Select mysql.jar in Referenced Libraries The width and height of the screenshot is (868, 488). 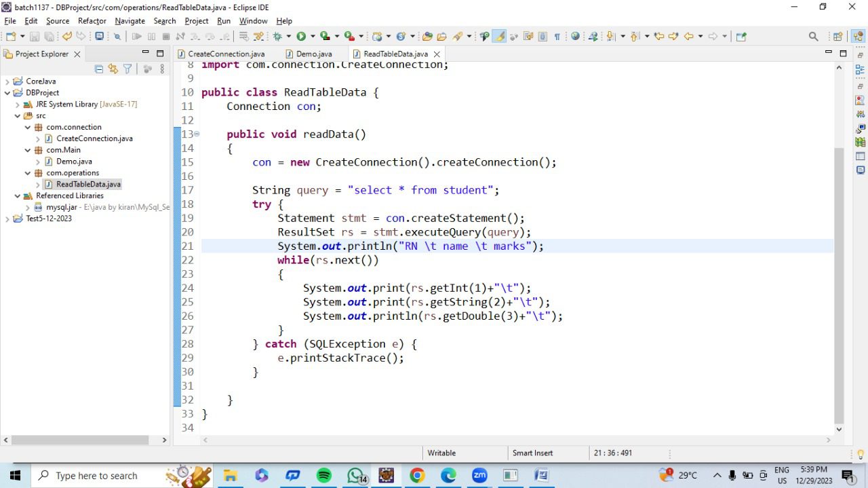pos(61,207)
